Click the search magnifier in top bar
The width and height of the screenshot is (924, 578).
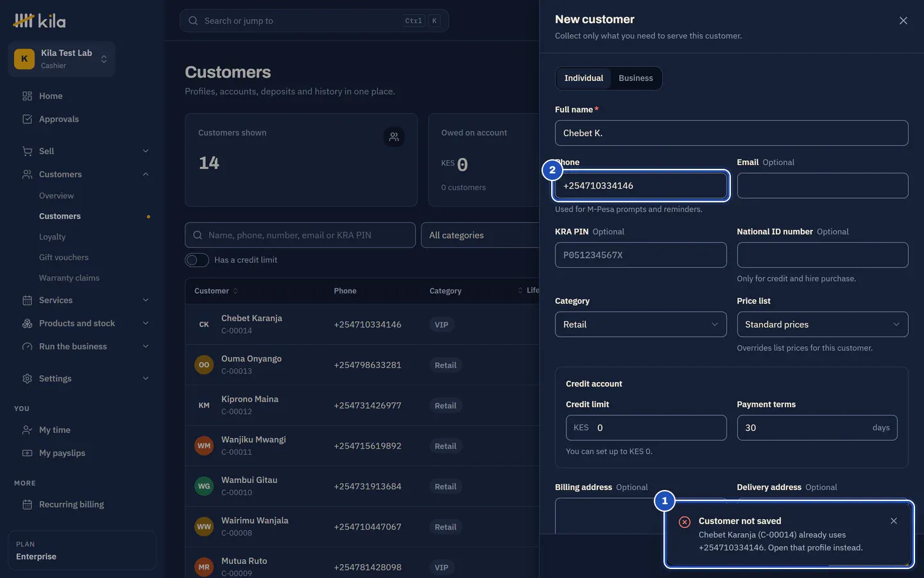point(193,21)
